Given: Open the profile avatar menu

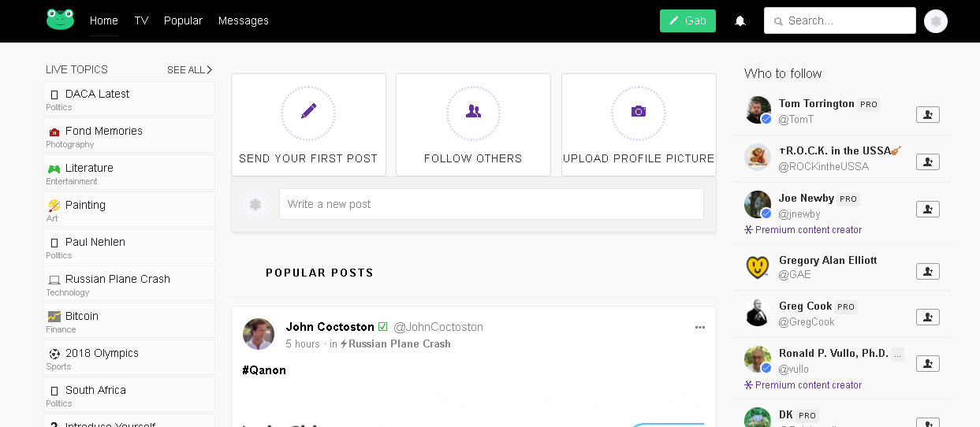Looking at the screenshot, I should [936, 21].
